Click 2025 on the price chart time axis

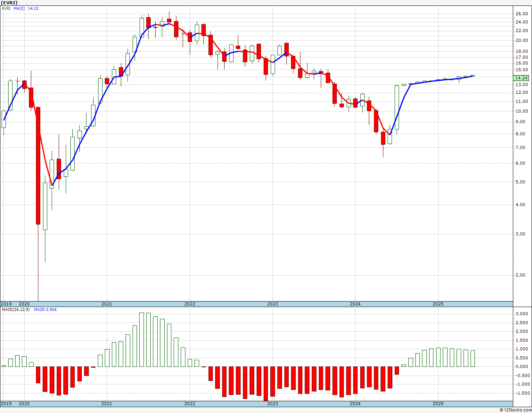tap(438, 304)
